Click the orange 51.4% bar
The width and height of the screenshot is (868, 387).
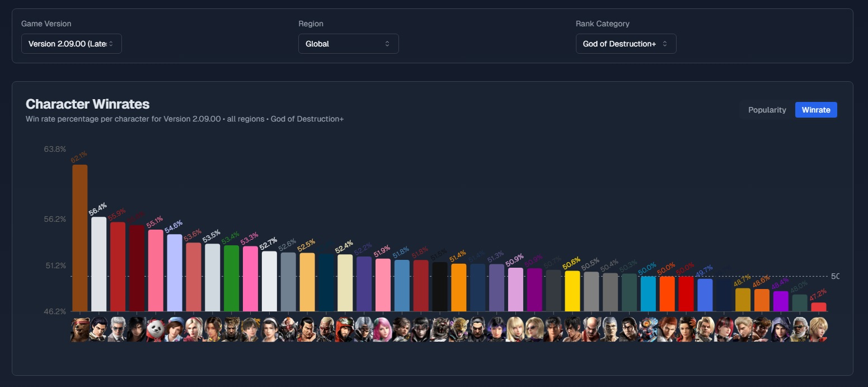click(x=458, y=287)
